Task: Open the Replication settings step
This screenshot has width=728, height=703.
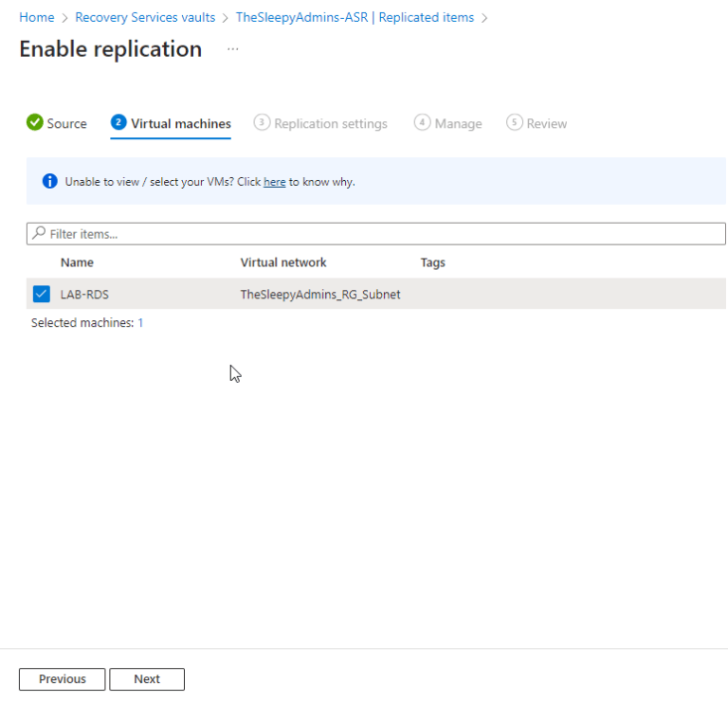Action: [x=330, y=123]
